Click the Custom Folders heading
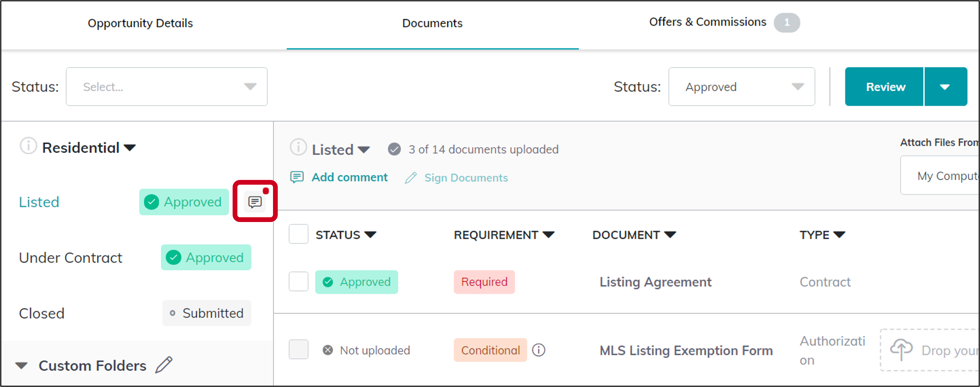Viewport: 980px width, 387px height. [x=92, y=366]
